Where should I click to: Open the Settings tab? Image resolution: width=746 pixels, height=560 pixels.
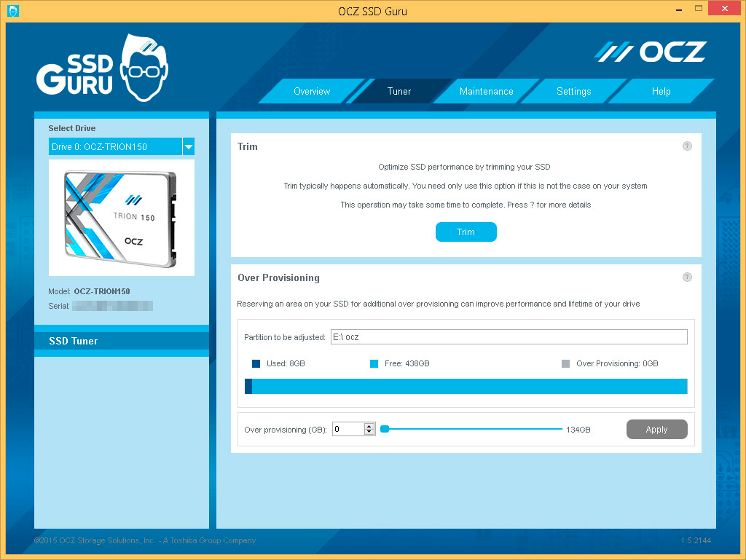[573, 91]
